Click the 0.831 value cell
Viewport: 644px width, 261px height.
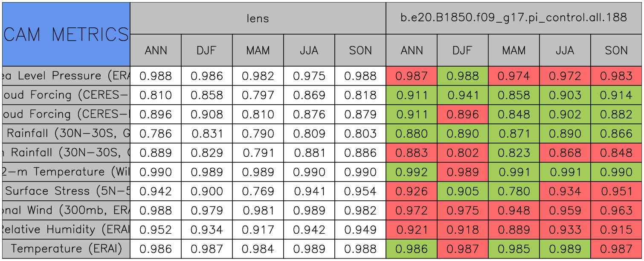click(x=206, y=134)
